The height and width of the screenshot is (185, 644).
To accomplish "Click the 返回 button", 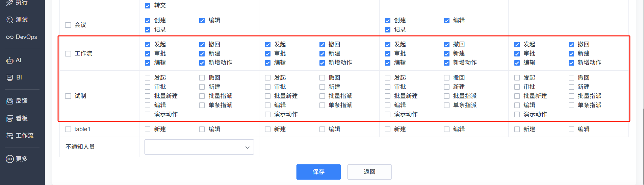I will (x=369, y=172).
